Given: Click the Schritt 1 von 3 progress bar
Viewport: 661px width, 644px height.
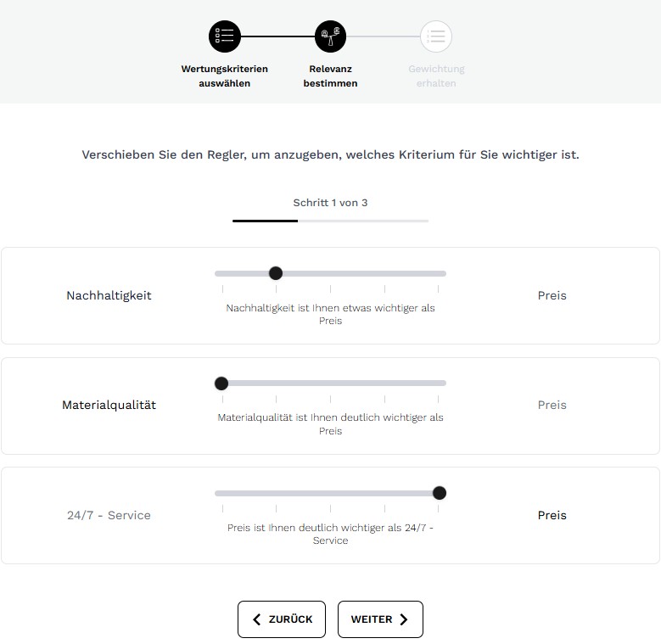Looking at the screenshot, I should click(x=330, y=221).
